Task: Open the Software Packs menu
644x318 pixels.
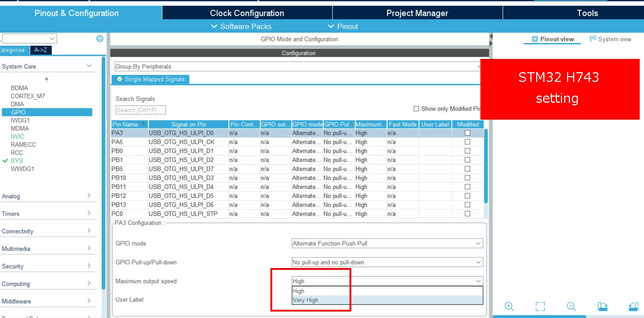Action: 241,27
